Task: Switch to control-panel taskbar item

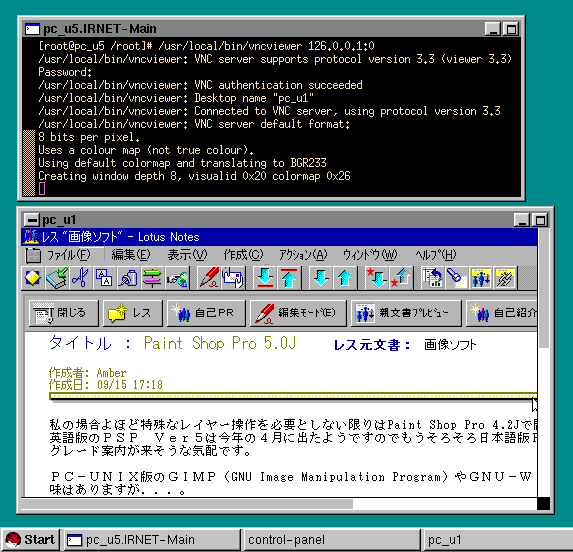Action: (331, 540)
